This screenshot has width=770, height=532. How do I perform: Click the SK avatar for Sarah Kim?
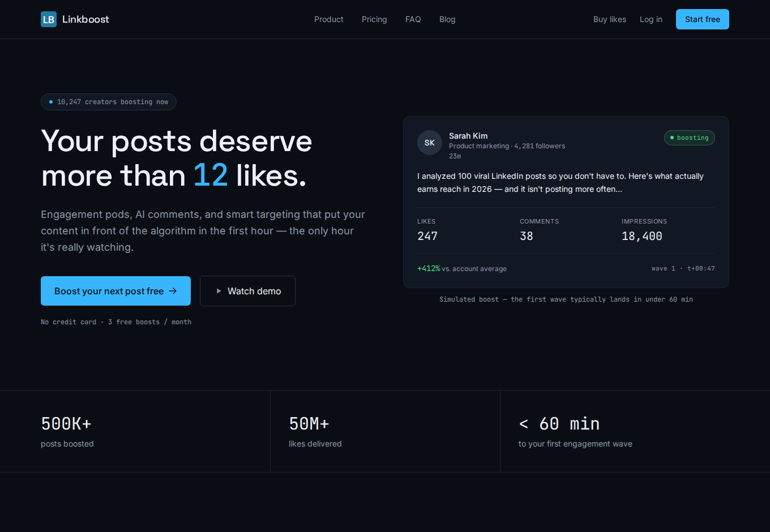click(430, 143)
